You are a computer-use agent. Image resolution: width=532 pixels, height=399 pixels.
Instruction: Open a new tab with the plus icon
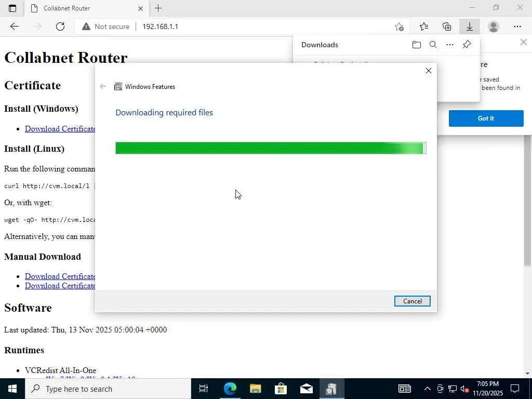[x=158, y=8]
